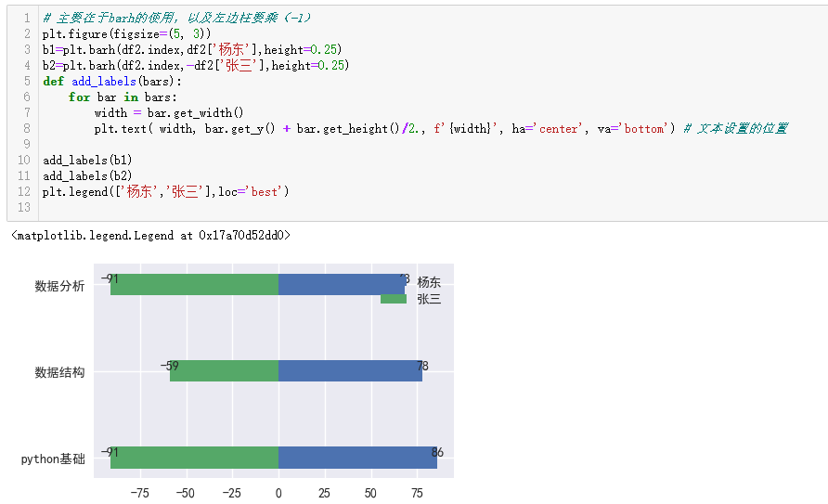Click the 0 x-axis tick label
This screenshot has height=504, width=828.
point(278,494)
